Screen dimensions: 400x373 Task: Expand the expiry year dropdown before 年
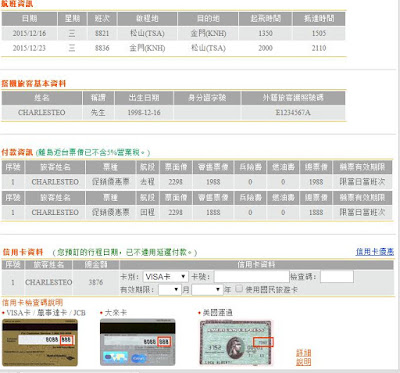click(x=207, y=290)
